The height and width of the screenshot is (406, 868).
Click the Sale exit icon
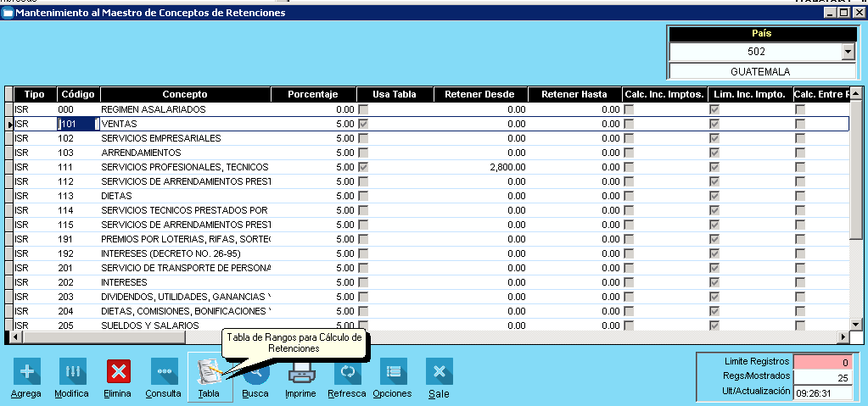[439, 373]
